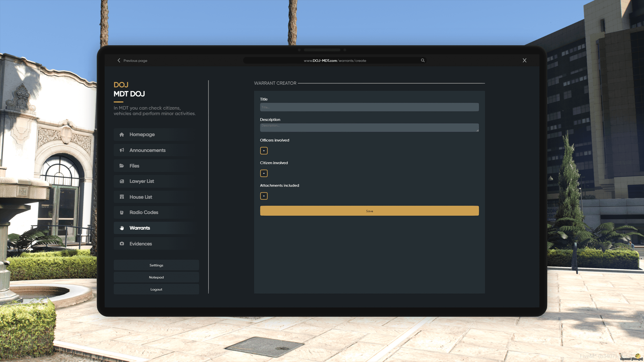Viewport: 644px width, 362px height.
Task: Open the Announcements menu label
Action: click(x=147, y=150)
